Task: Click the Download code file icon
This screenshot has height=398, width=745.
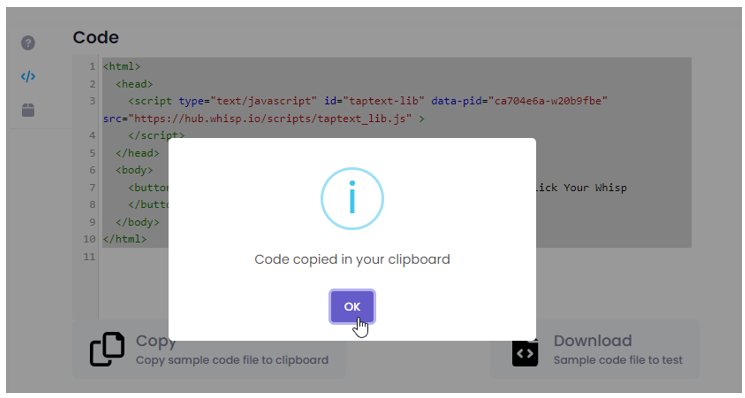Action: click(525, 352)
